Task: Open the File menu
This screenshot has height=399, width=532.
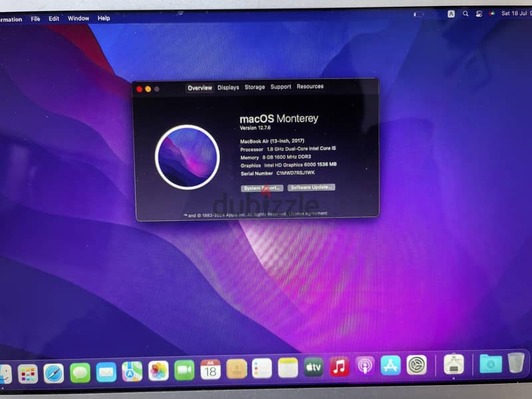Action: pyautogui.click(x=36, y=19)
